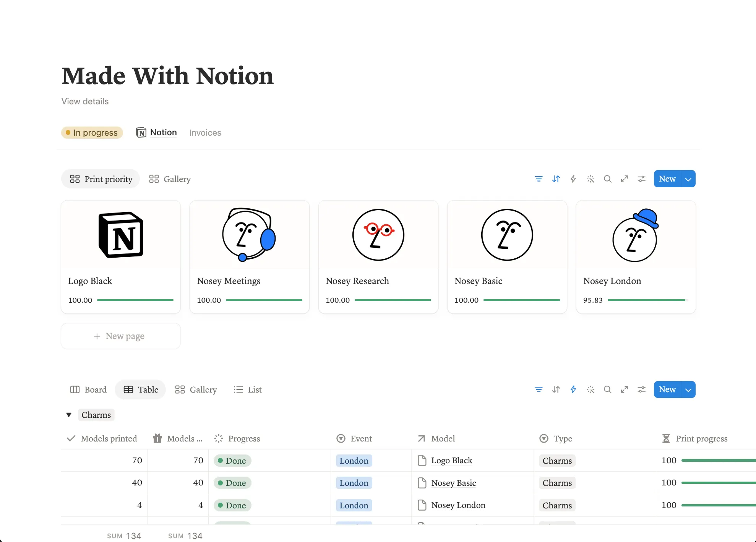Click filter icon in Table view toolbar
The height and width of the screenshot is (542, 756).
[539, 389]
